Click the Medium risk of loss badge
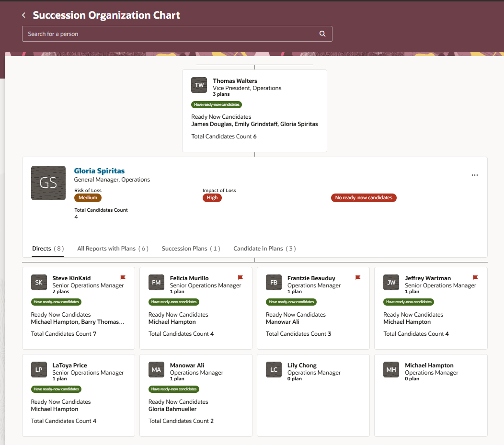This screenshot has width=504, height=445. pyautogui.click(x=88, y=197)
